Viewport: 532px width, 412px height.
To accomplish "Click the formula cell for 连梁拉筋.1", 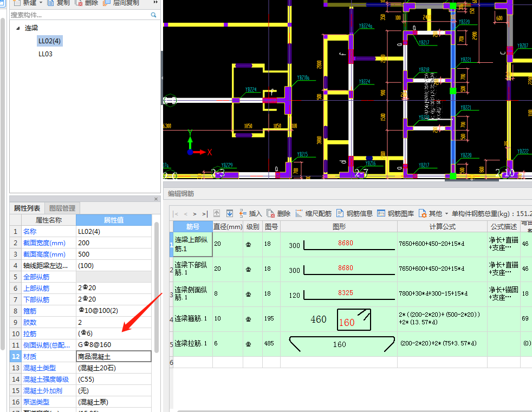I will 442,344.
